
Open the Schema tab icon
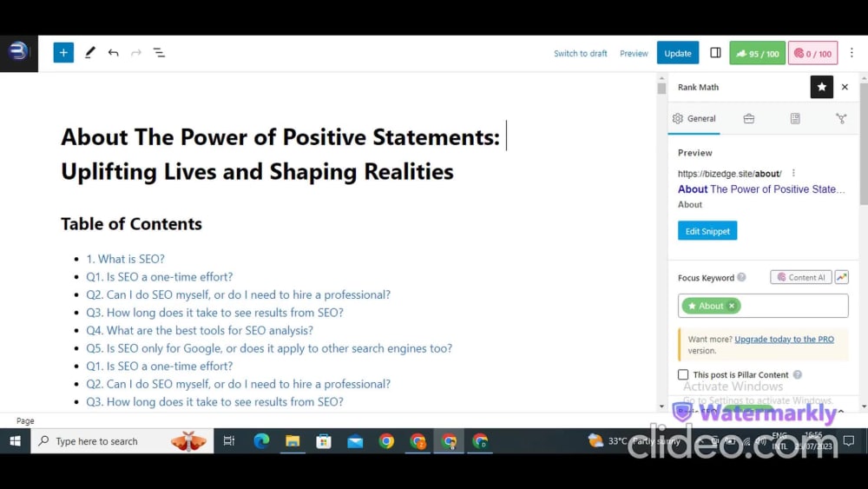pos(795,118)
